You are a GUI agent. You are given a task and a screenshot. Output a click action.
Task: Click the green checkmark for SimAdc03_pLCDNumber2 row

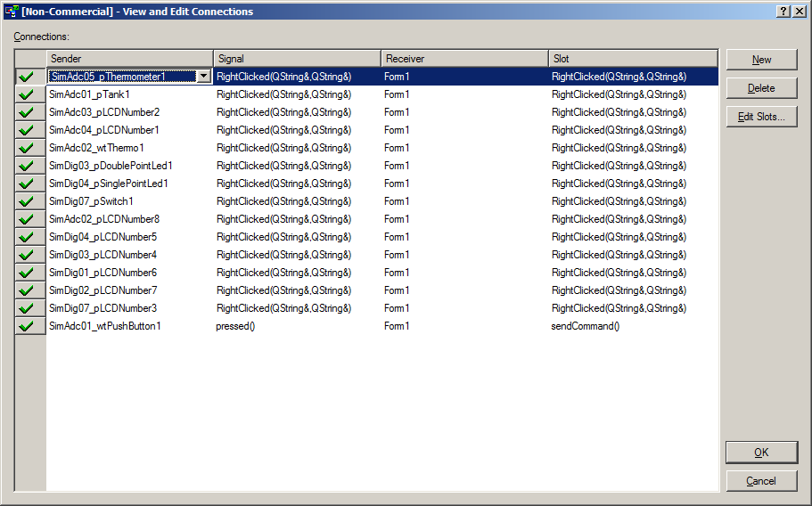[x=26, y=112]
